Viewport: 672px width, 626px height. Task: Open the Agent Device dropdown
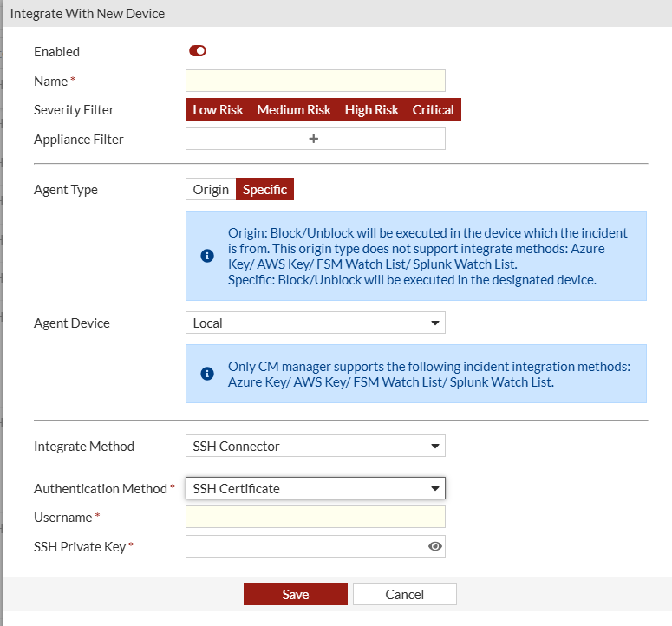click(x=315, y=323)
